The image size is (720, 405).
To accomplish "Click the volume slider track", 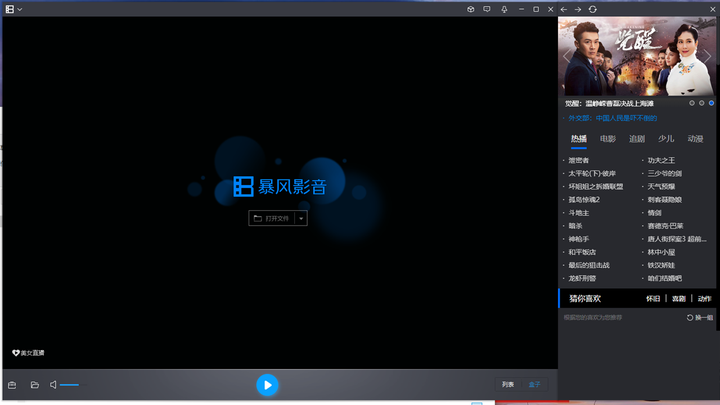I will [70, 385].
